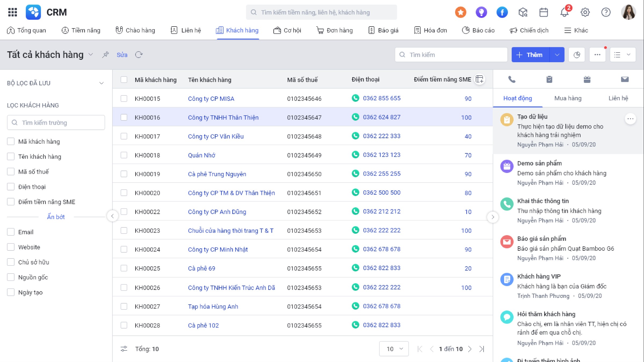Click the email icon in detail panel

coord(625,79)
